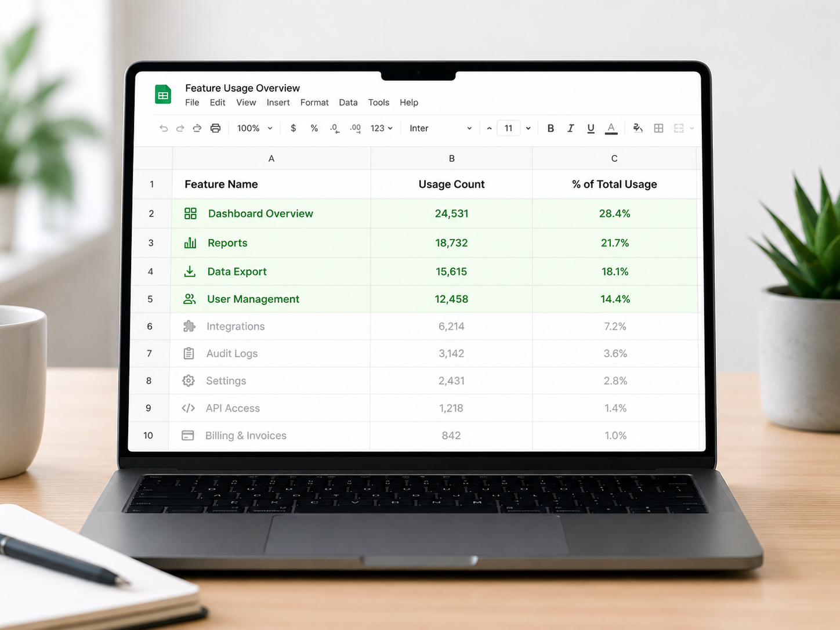Select the cell with 24,531
The width and height of the screenshot is (840, 630).
click(x=451, y=213)
